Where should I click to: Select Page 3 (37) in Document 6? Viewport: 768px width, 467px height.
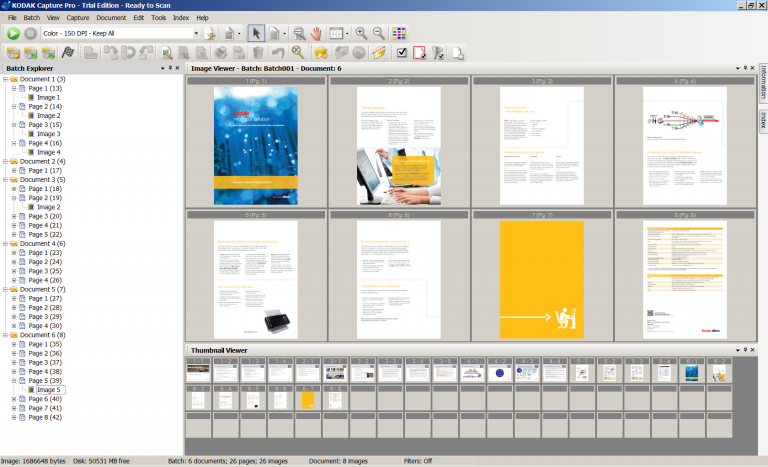pyautogui.click(x=45, y=362)
